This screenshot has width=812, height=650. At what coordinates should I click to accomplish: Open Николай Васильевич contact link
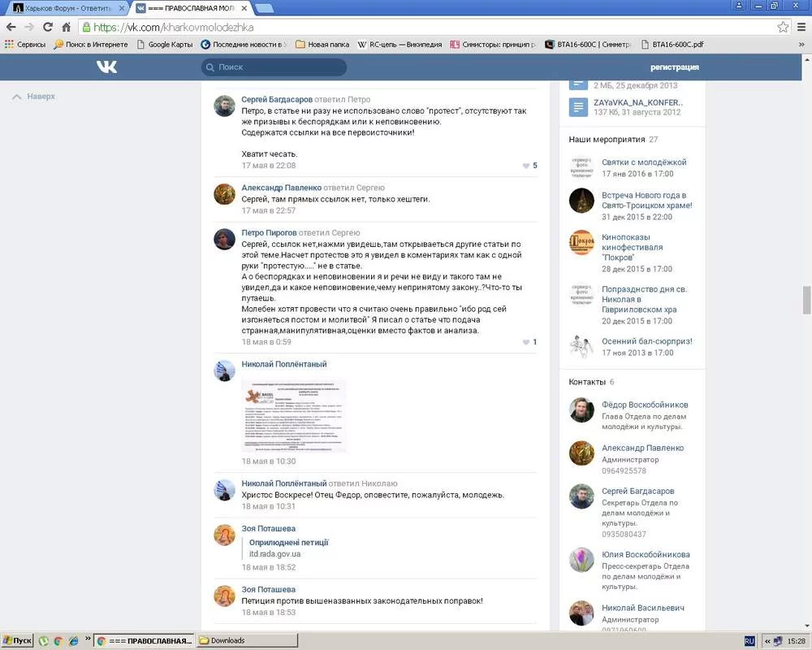[642, 608]
